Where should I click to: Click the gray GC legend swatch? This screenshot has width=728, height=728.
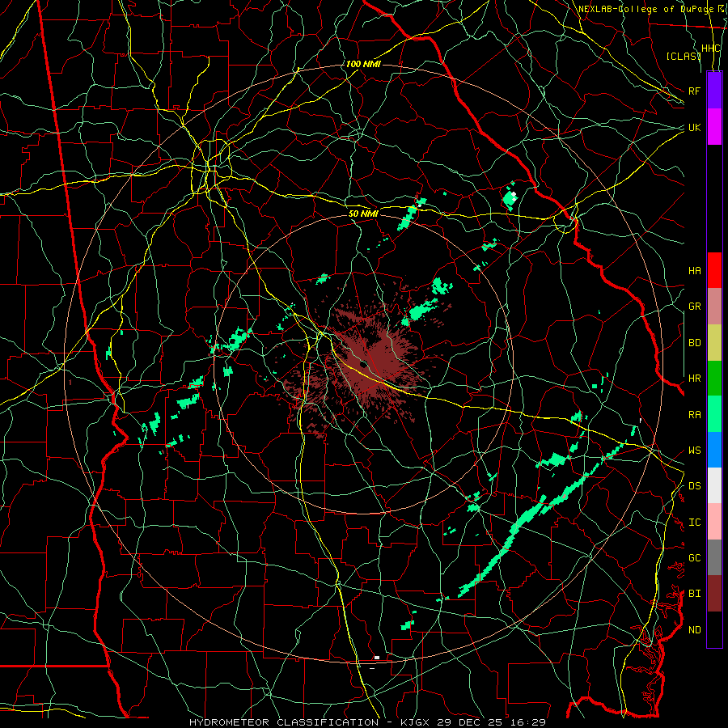click(714, 557)
